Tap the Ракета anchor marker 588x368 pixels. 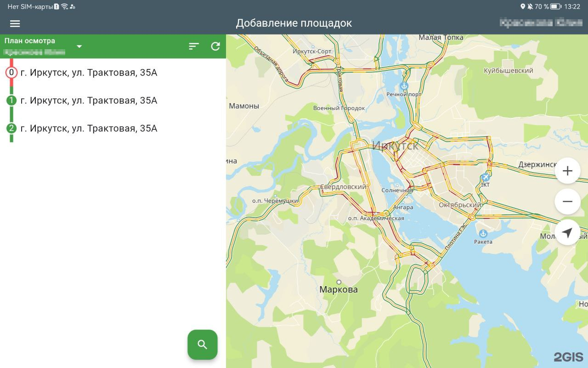click(483, 234)
